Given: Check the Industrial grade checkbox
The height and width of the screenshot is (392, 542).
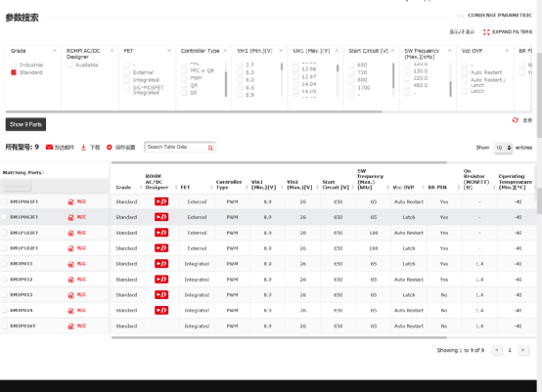Looking at the screenshot, I should click(x=14, y=65).
